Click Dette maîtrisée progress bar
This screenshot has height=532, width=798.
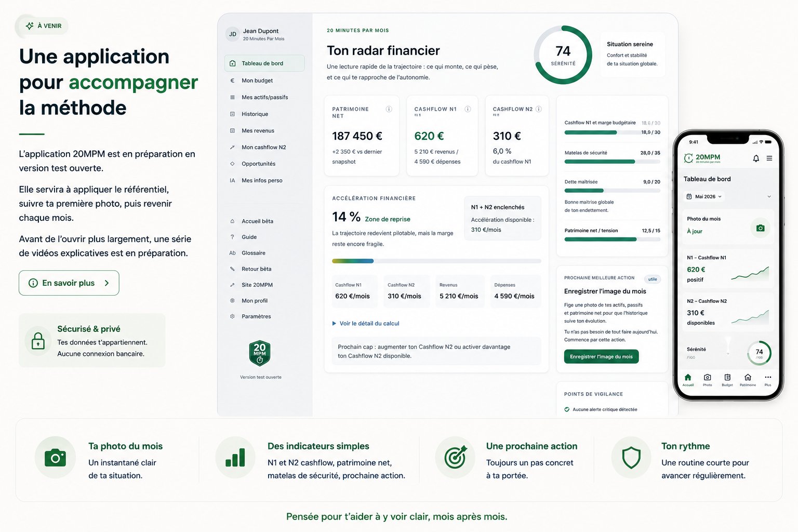click(x=613, y=191)
